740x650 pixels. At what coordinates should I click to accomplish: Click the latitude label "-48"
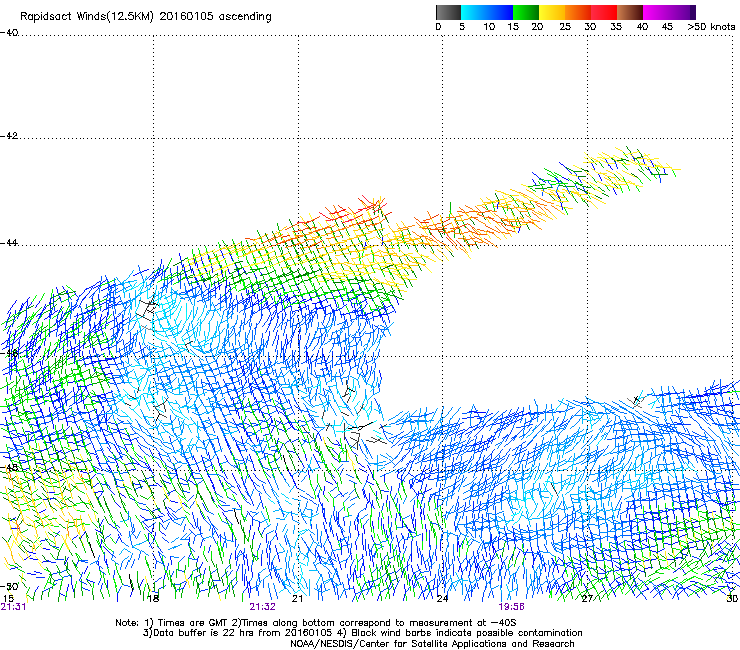pos(9,468)
